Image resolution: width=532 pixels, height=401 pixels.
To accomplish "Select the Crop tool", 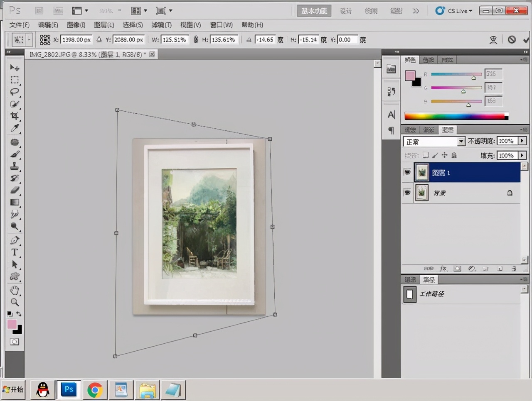I will coord(15,116).
